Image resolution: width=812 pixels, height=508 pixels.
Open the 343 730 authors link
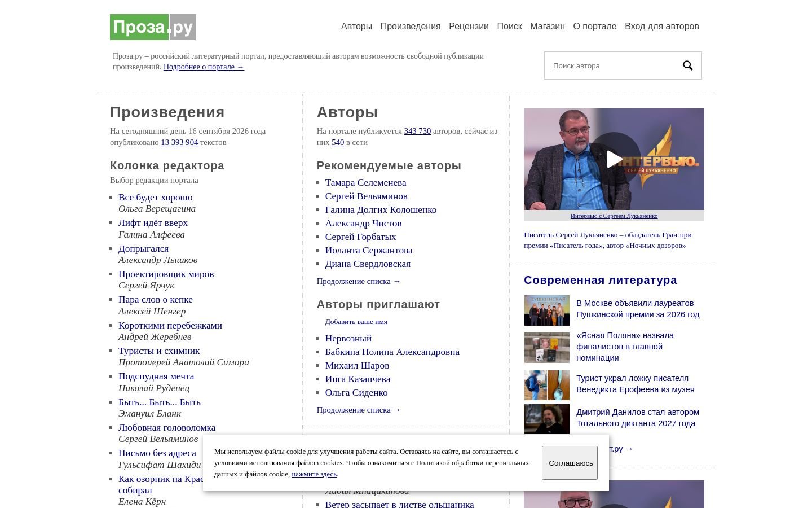click(417, 131)
